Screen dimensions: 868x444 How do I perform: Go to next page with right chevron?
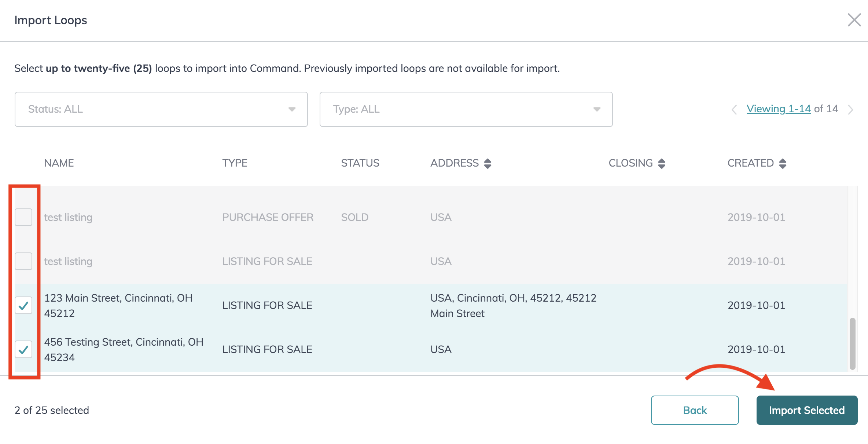click(850, 109)
